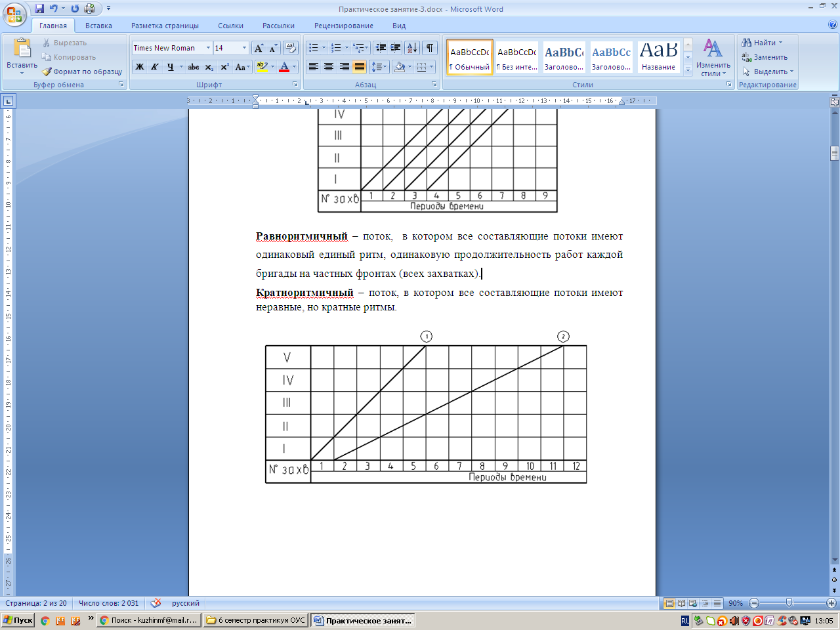The height and width of the screenshot is (630, 840).
Task: Click the tab selector box by ruler
Action: 8,101
